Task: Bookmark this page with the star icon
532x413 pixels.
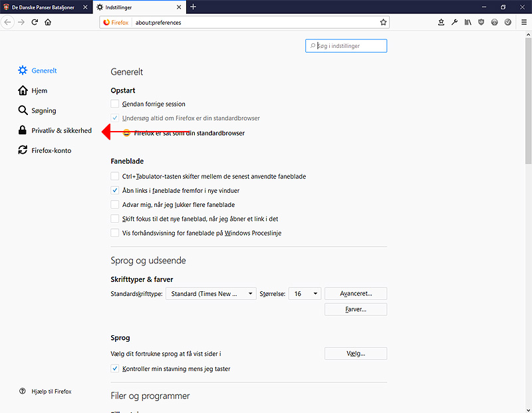Action: (x=383, y=22)
